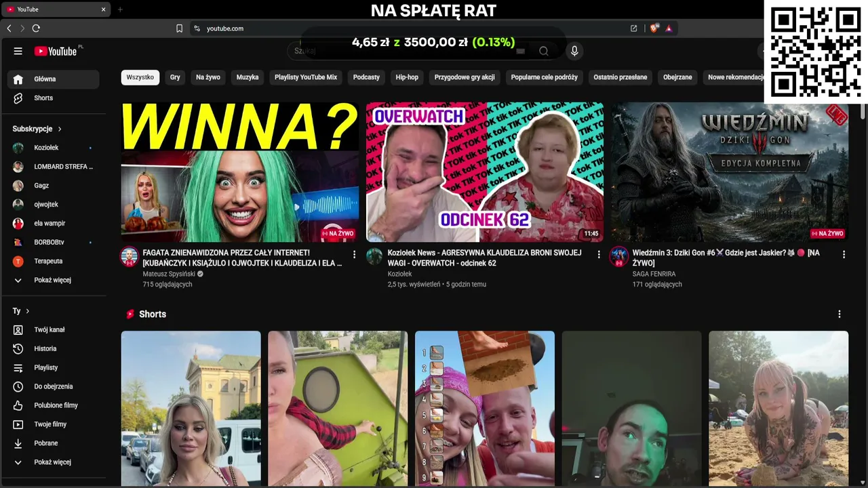Viewport: 868px width, 488px height.
Task: Play the Overwatch odcinek 62 thumbnail
Action: 485,172
